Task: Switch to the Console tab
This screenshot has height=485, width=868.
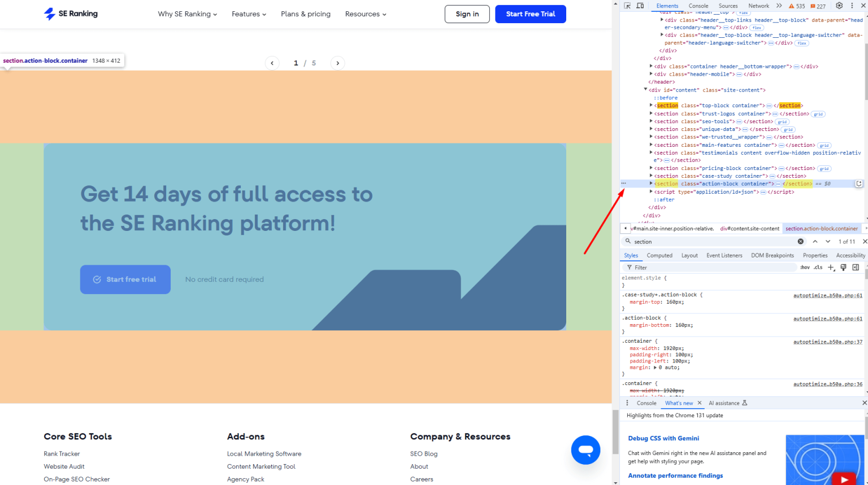Action: 698,6
